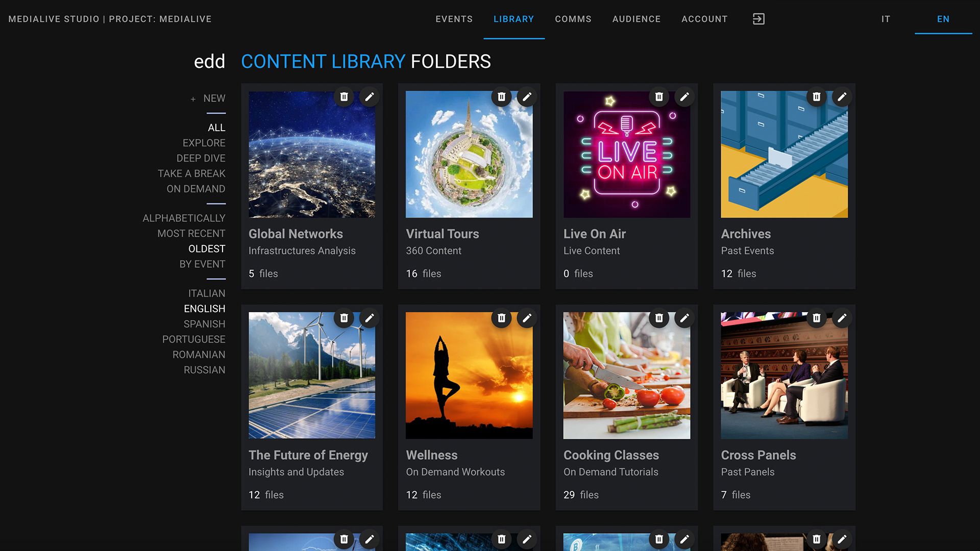The image size is (980, 551).
Task: Open the Comms tab
Action: tap(573, 19)
